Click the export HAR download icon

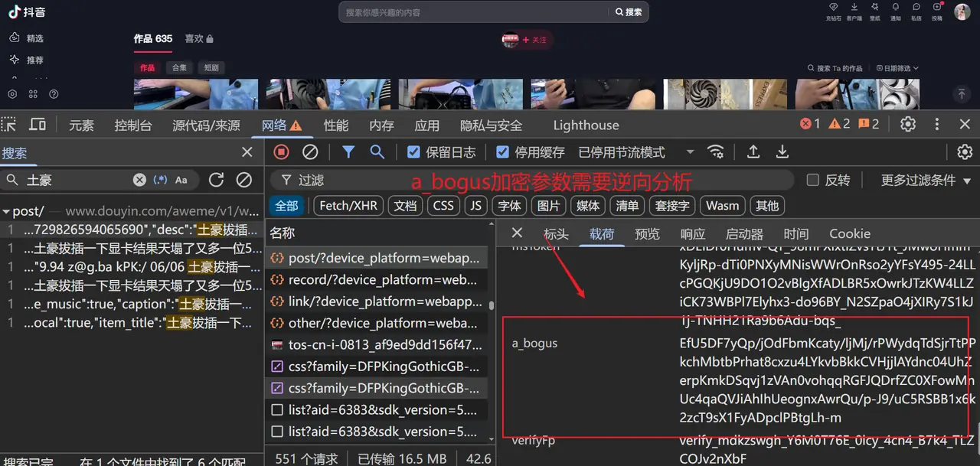782,152
